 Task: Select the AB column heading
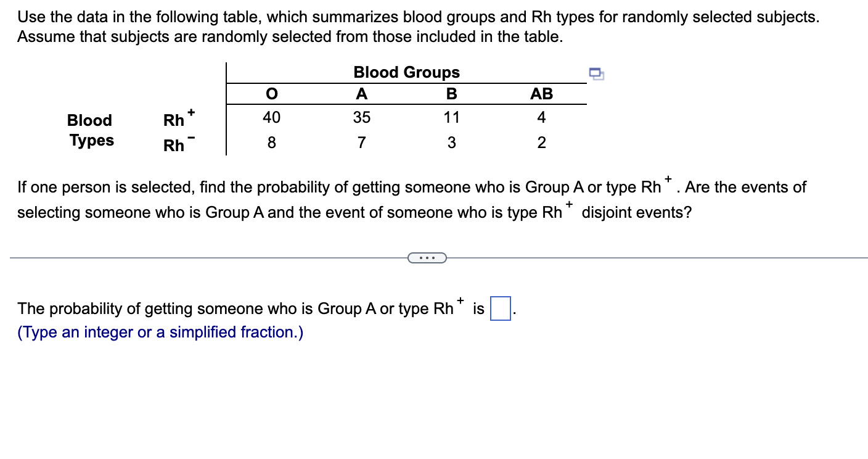point(542,94)
